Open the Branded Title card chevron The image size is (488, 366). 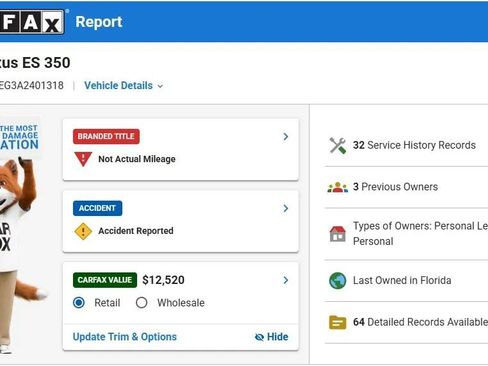click(286, 136)
